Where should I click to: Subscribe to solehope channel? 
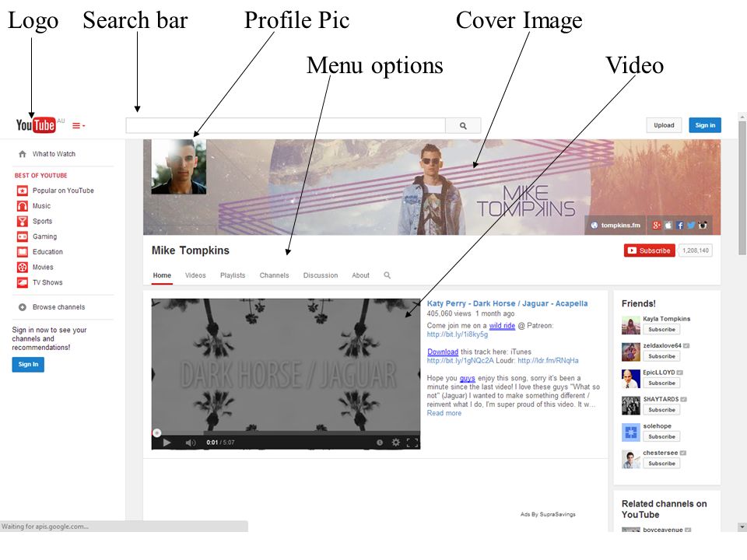[x=661, y=436]
